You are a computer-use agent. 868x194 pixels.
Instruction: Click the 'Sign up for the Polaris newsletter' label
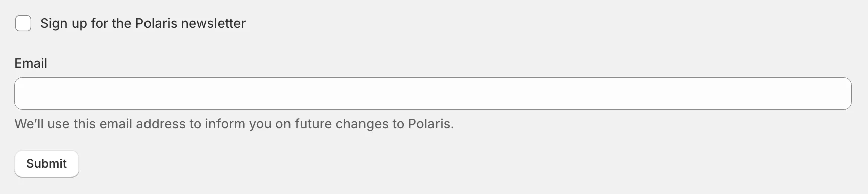(143, 23)
